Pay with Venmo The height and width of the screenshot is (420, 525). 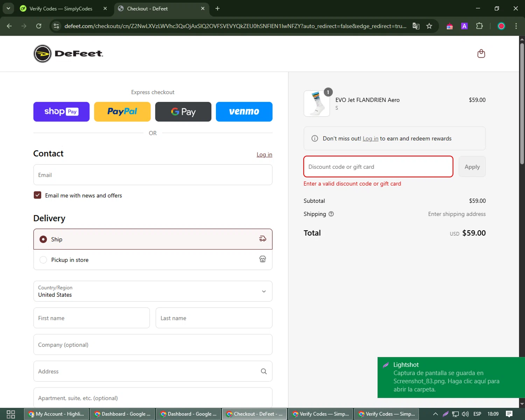[x=244, y=112]
